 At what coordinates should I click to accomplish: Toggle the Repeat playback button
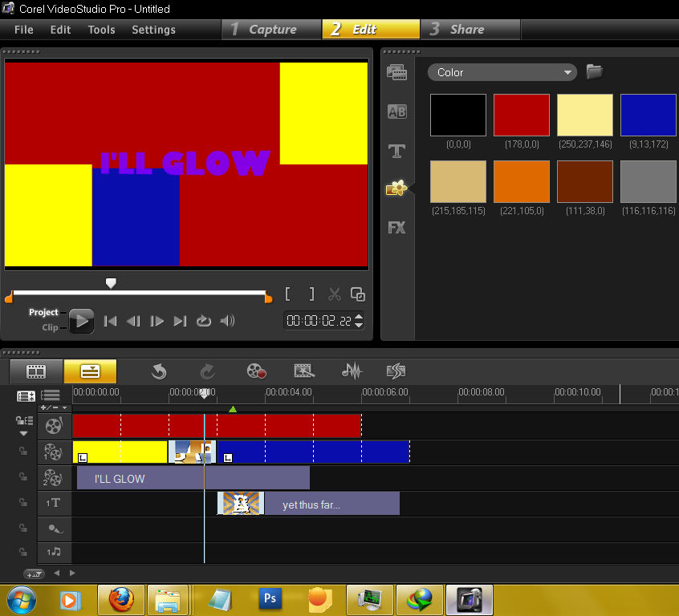pos(204,321)
